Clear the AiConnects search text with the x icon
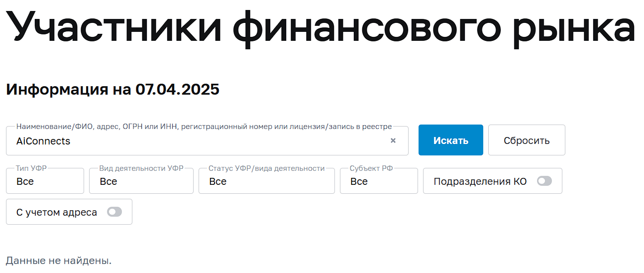 [393, 140]
